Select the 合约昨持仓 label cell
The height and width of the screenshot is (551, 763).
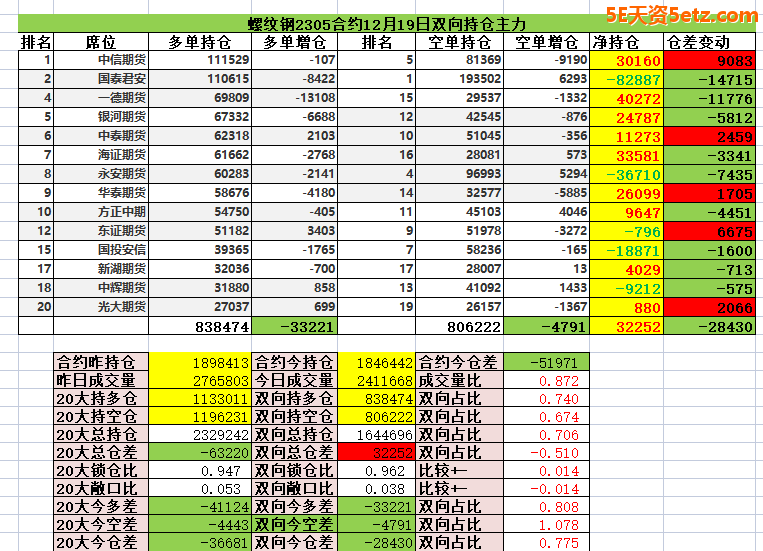[x=98, y=362]
